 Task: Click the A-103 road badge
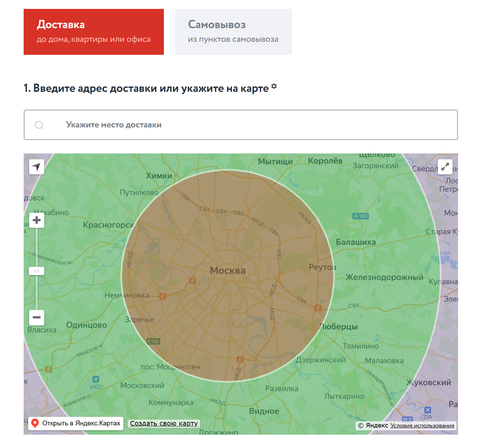360,216
